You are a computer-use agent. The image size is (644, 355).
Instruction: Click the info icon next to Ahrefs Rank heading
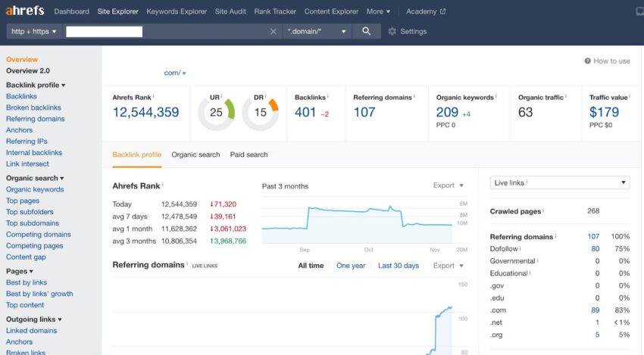pos(163,184)
